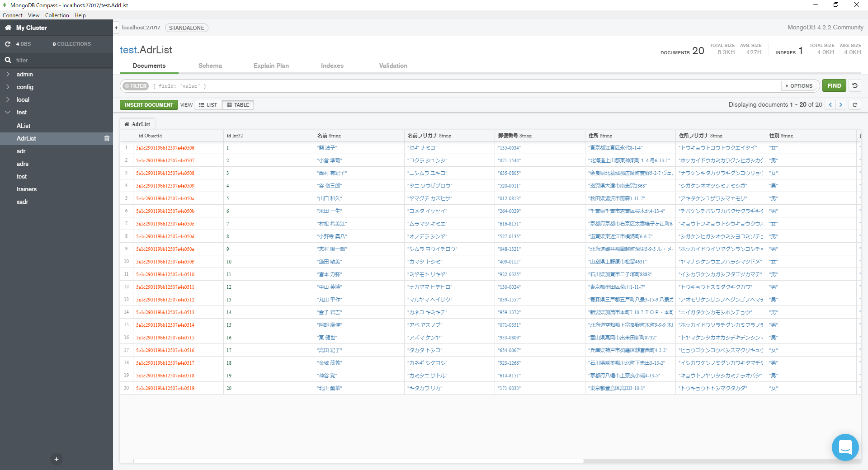Click the AdrList breadcrumb tab
868x470 pixels.
click(x=137, y=124)
